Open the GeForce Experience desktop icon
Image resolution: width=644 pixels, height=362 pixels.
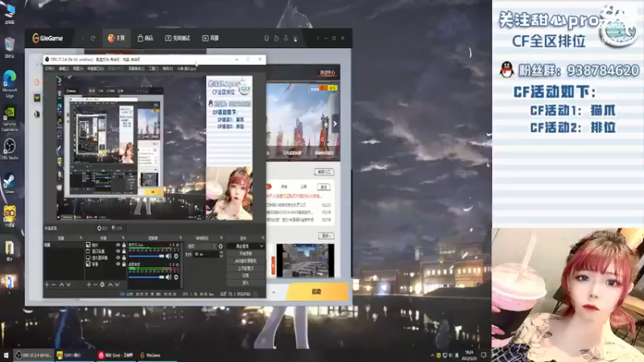10,119
